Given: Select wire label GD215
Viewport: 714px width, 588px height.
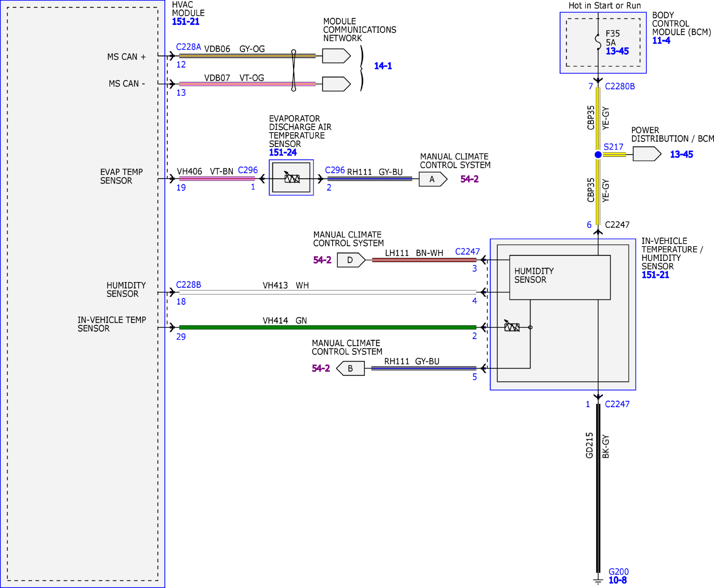Looking at the screenshot, I should coord(589,446).
